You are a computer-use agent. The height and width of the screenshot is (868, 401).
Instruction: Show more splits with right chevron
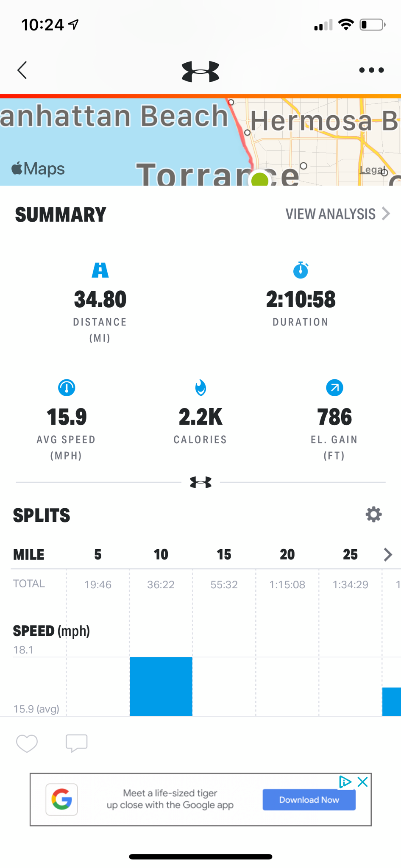(387, 554)
